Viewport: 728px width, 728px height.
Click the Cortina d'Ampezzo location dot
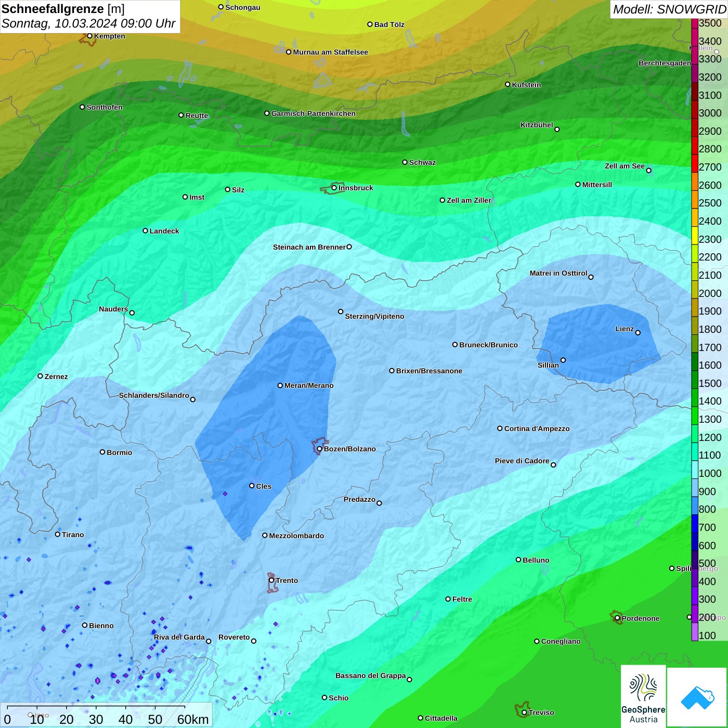pos(500,428)
